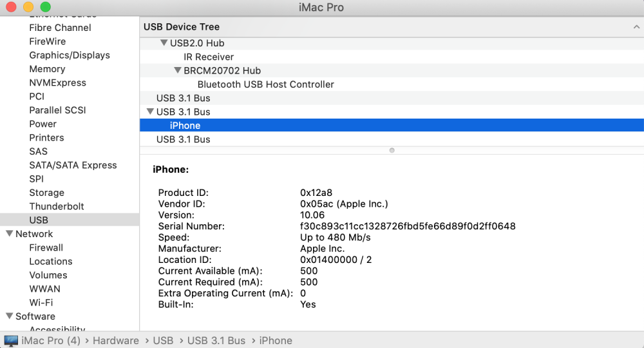Select Bluetooth USB Host Controller device
644x348 pixels.
pos(392,84)
